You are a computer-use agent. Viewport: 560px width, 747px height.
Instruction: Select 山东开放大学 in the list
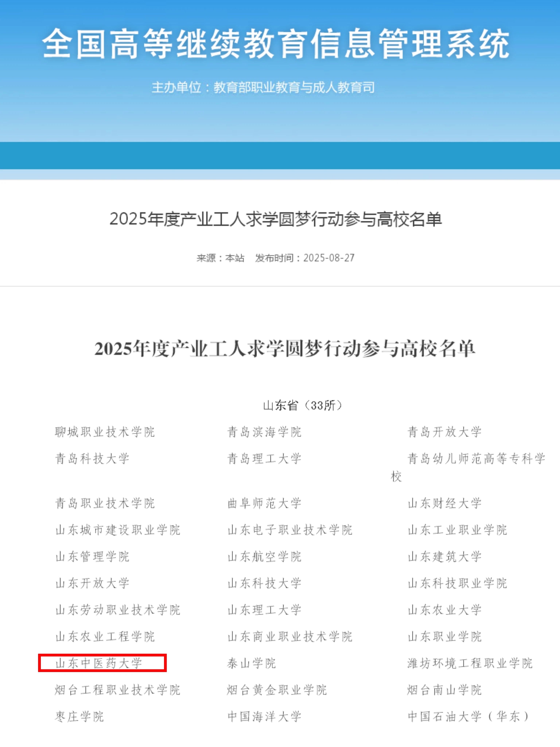92,583
